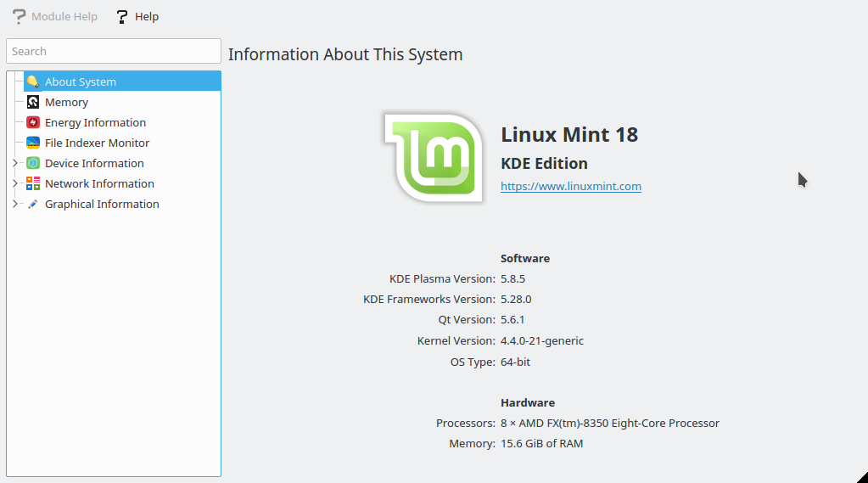Click the Module Help question mark icon
Viewport: 868px width, 483px height.
pos(20,17)
